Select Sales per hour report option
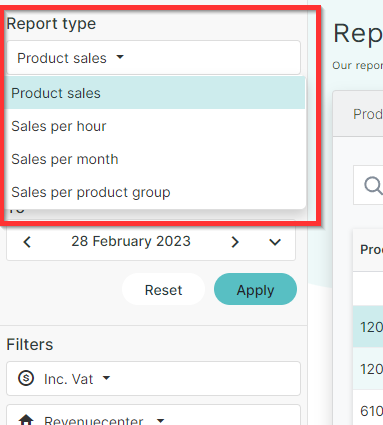The image size is (383, 425). click(x=155, y=126)
